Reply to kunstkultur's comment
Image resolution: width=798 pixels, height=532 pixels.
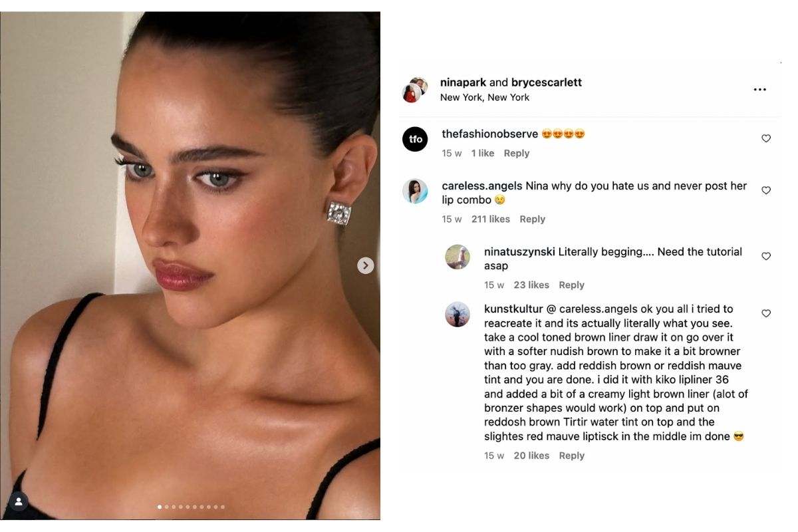[571, 456]
